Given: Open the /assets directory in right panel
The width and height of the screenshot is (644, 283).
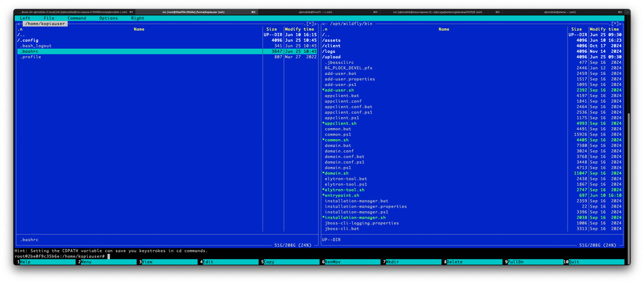Looking at the screenshot, I should coord(332,40).
